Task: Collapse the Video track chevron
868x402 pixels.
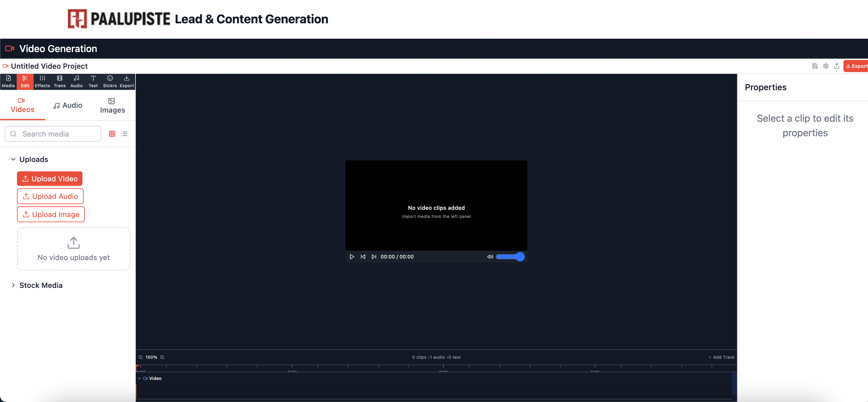Action: [x=139, y=378]
